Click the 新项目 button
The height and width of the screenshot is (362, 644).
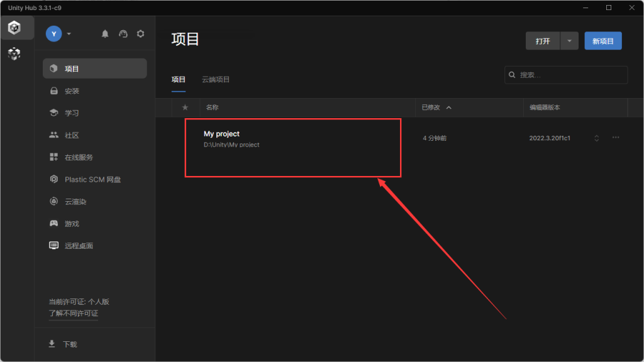click(x=602, y=41)
